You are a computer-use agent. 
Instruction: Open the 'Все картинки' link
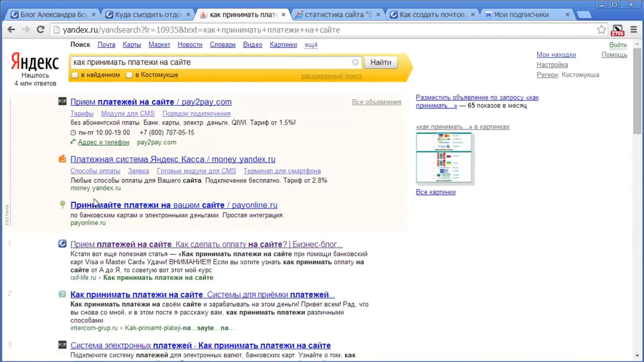pyautogui.click(x=436, y=192)
